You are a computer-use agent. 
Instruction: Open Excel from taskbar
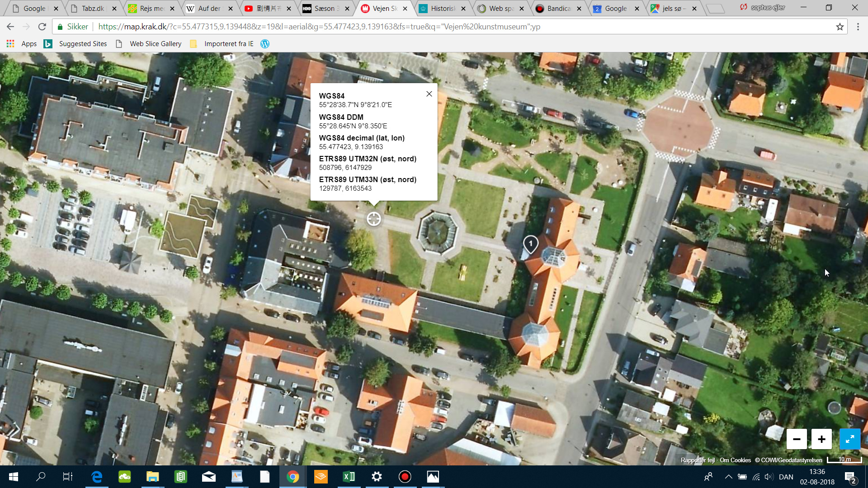[x=349, y=477]
